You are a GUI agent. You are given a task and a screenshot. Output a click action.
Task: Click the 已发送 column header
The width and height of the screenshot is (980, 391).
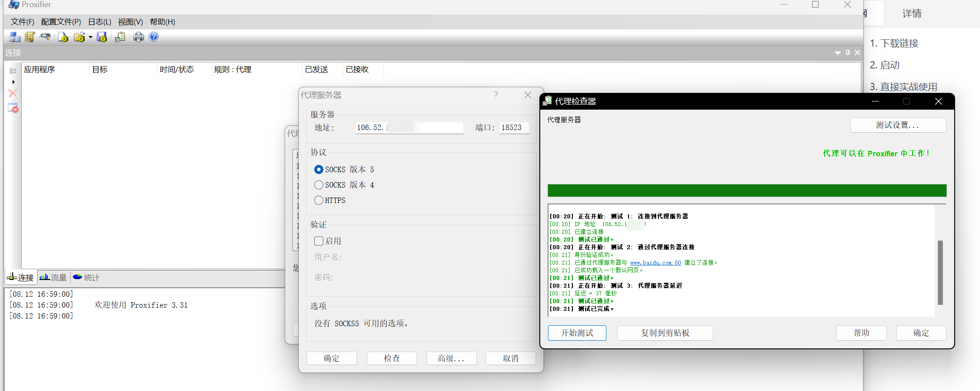322,69
